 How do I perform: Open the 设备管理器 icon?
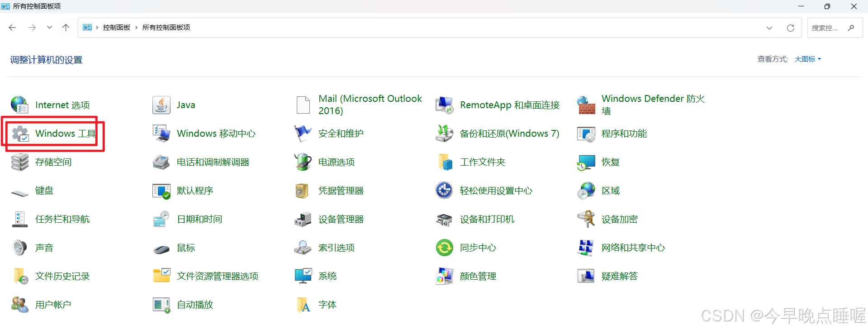click(x=303, y=219)
